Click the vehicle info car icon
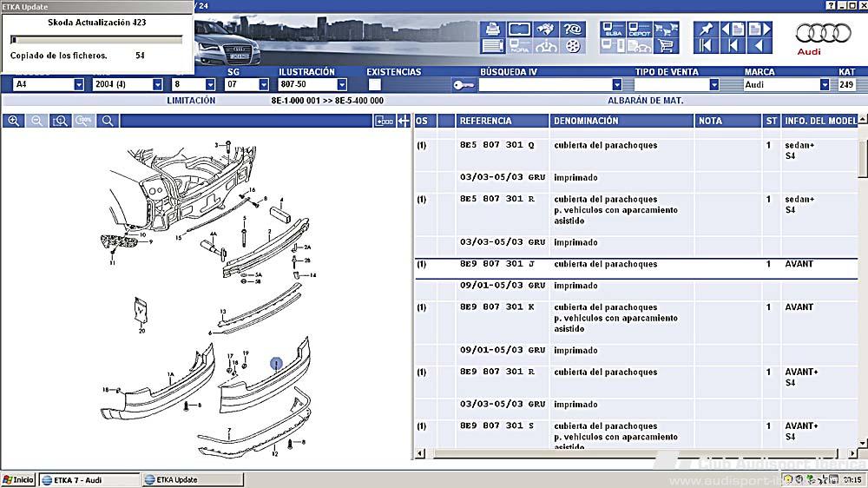 click(x=546, y=46)
